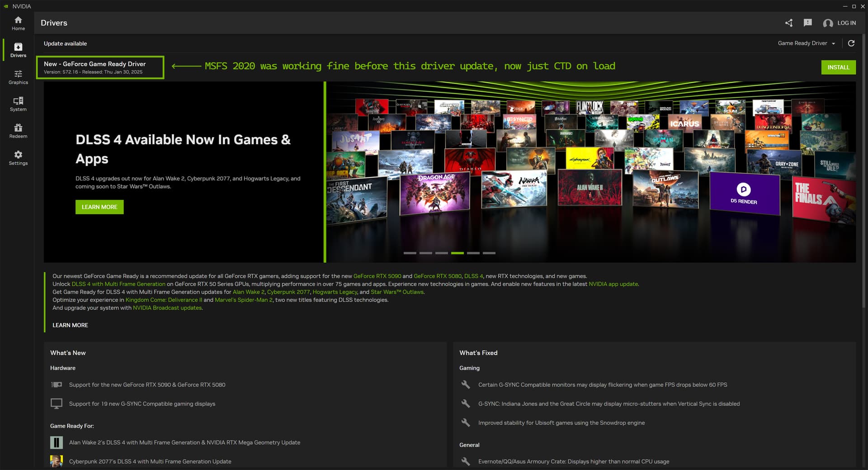The width and height of the screenshot is (868, 470).
Task: Click the NVIDIA logo in title bar
Action: [x=6, y=6]
